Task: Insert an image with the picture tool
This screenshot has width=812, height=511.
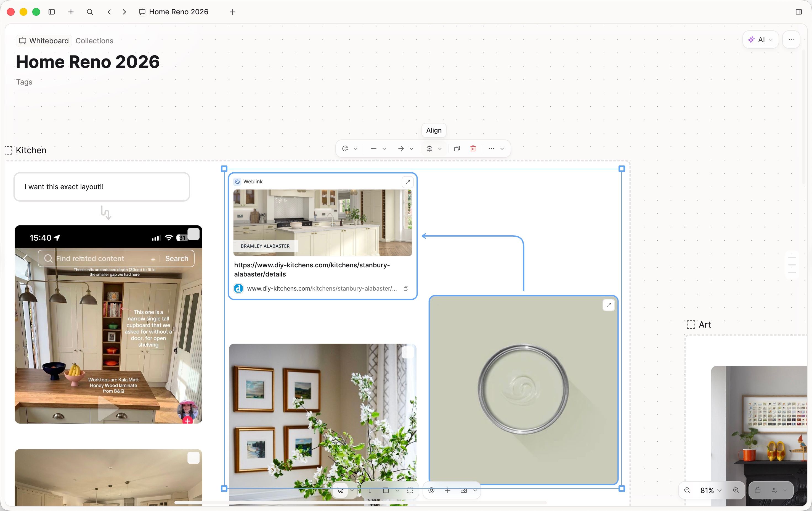Action: 464,490
